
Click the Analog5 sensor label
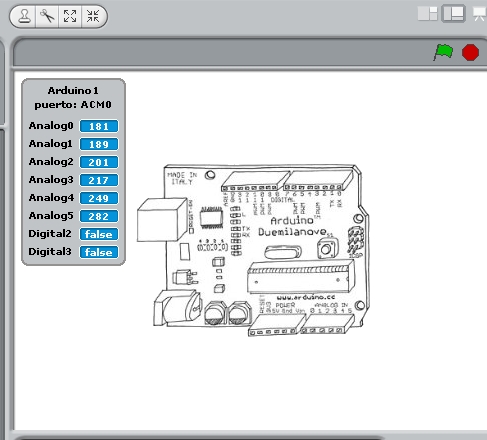[x=51, y=216]
